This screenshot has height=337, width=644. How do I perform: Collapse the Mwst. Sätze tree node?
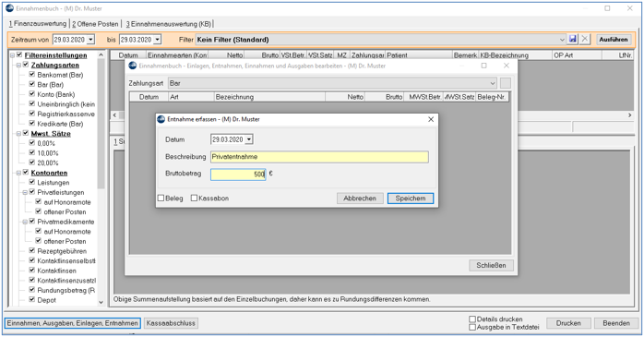pyautogui.click(x=18, y=134)
